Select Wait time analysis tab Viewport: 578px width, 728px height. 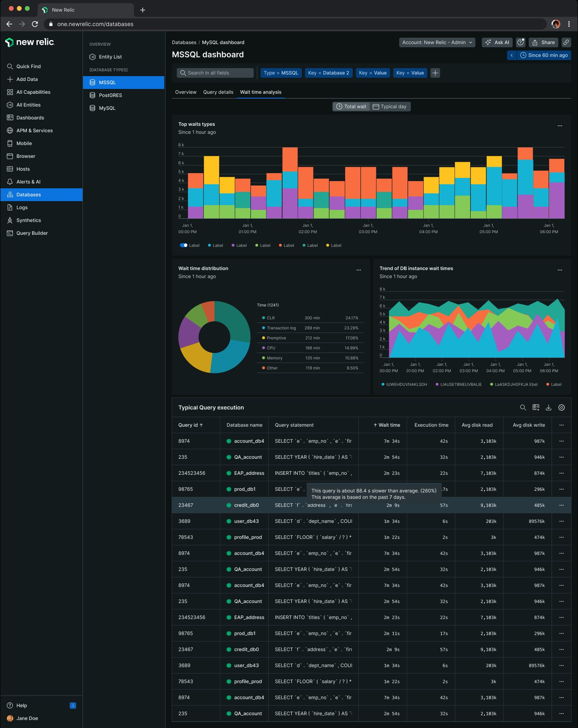pos(261,92)
